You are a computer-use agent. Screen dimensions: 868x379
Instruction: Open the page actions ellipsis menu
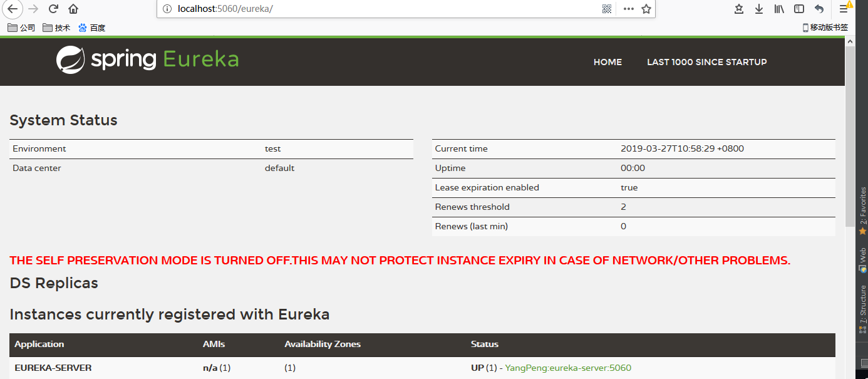pyautogui.click(x=628, y=9)
